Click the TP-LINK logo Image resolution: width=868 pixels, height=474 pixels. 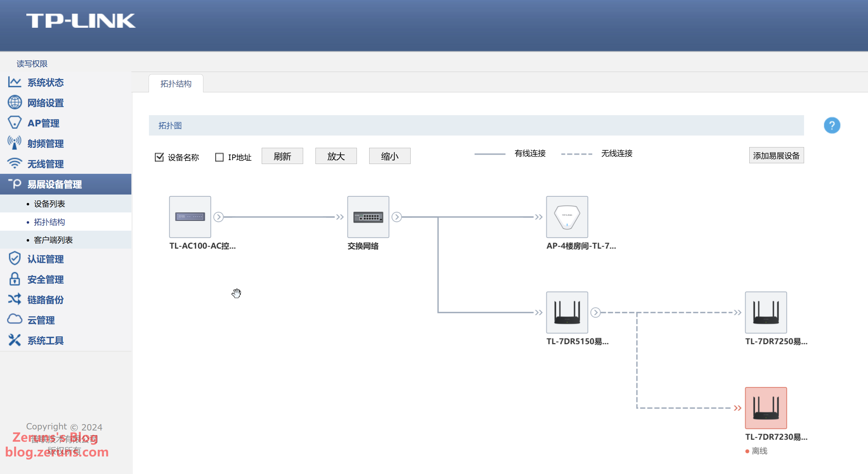coord(81,21)
